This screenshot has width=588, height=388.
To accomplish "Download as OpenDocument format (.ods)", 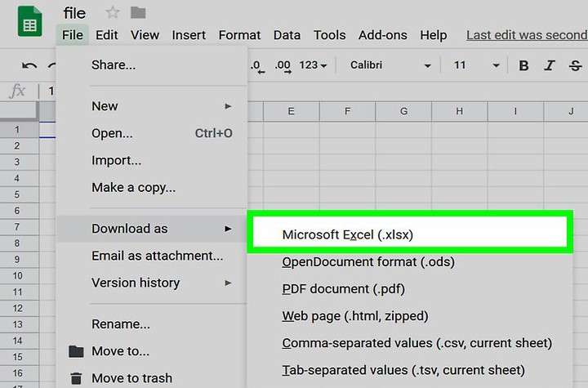I will point(410,261).
